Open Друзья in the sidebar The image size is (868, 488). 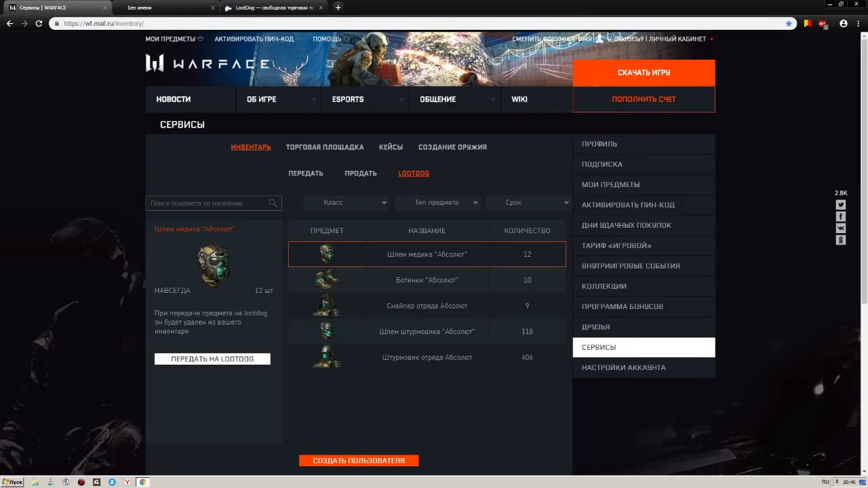point(644,327)
